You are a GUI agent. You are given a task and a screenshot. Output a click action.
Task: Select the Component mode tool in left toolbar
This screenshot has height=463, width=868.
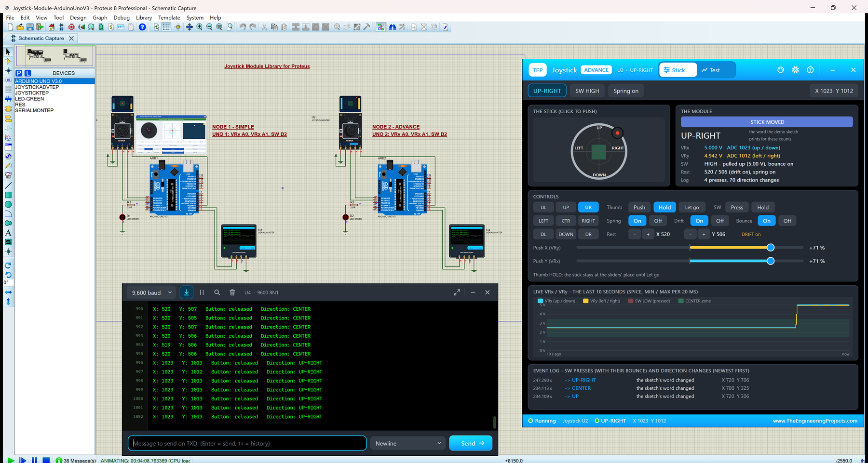tap(8, 61)
